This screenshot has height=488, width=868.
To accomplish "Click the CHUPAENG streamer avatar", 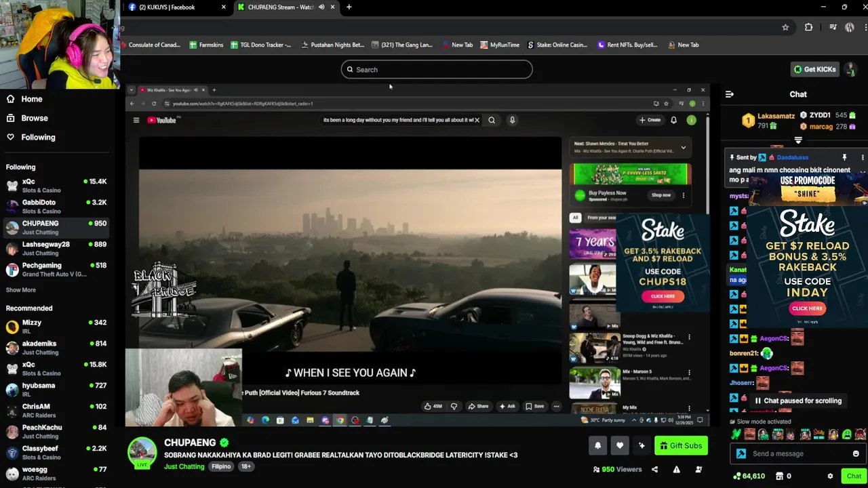I will [x=142, y=452].
